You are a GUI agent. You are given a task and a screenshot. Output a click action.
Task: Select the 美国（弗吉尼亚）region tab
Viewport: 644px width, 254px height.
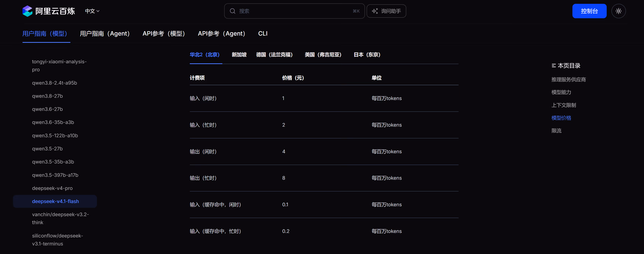pos(324,55)
